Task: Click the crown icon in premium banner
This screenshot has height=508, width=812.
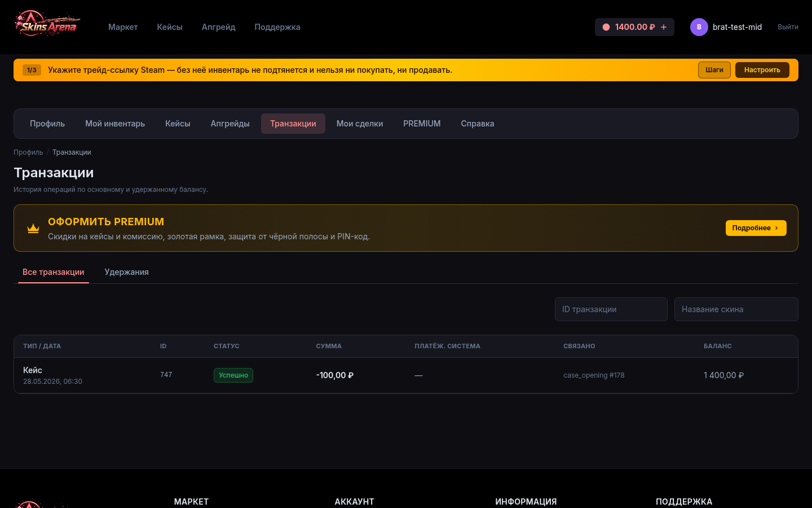Action: click(x=33, y=228)
